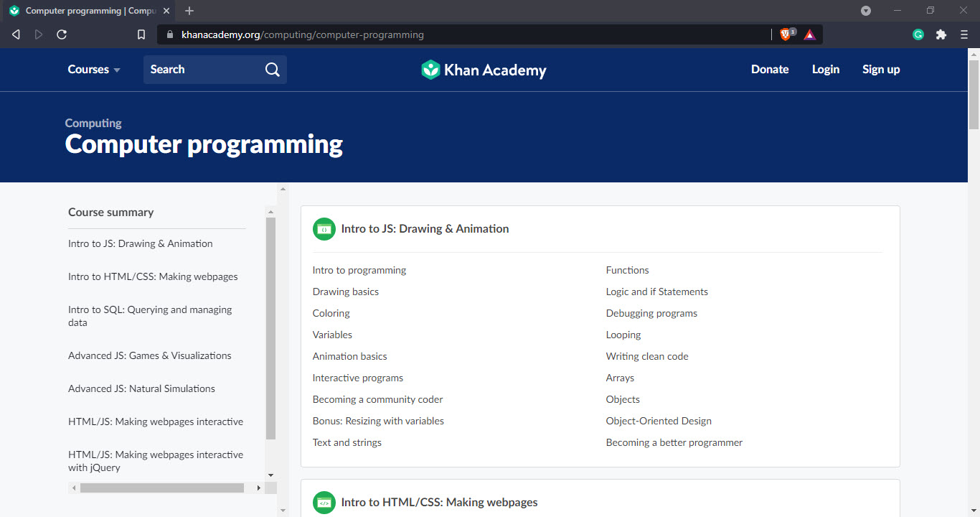
Task: Click the lock icon in the address bar
Action: point(170,34)
